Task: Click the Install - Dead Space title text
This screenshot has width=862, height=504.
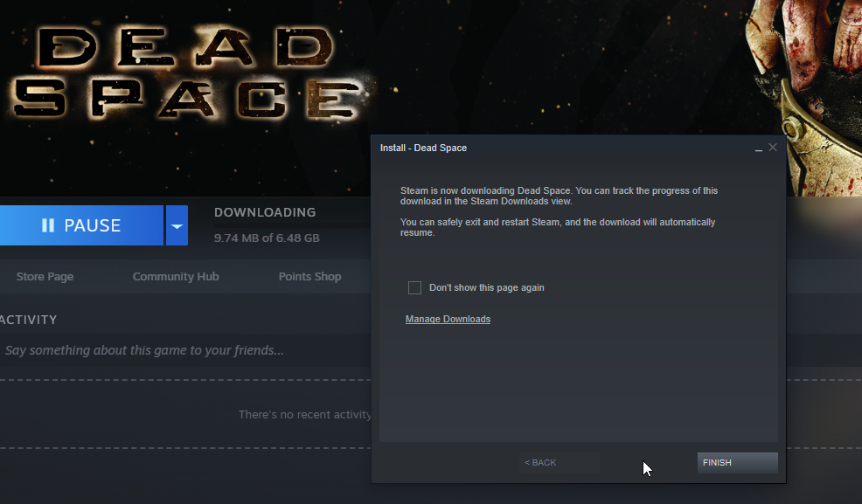Action: pos(423,148)
